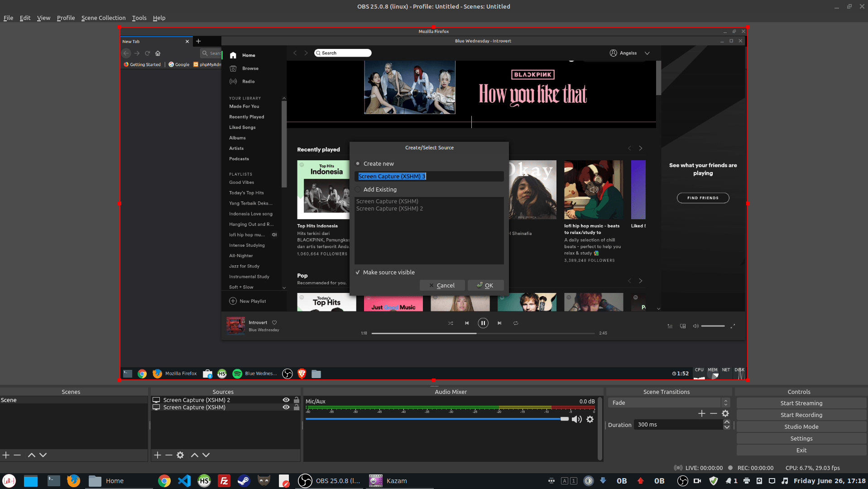Click OK in Create/Select Source dialog
The width and height of the screenshot is (868, 489).
pos(485,286)
